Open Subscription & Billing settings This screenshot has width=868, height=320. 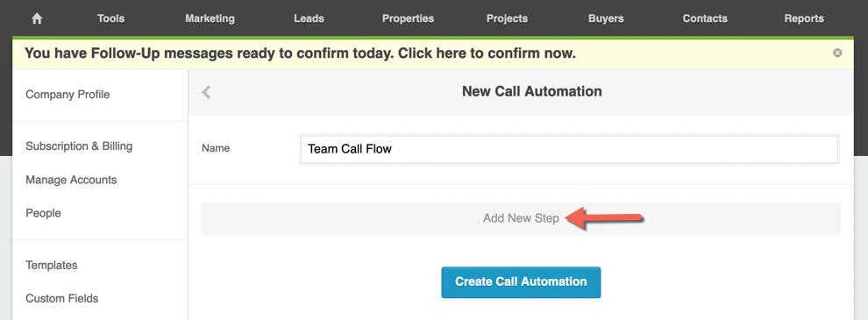(79, 146)
